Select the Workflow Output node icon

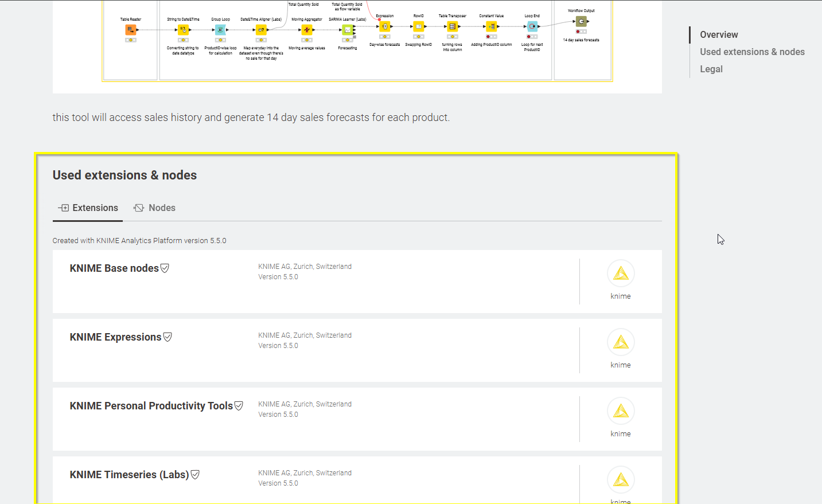581,22
